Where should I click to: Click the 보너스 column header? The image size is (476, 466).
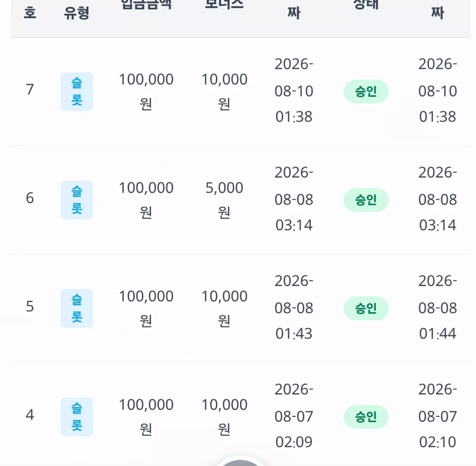pos(224,4)
